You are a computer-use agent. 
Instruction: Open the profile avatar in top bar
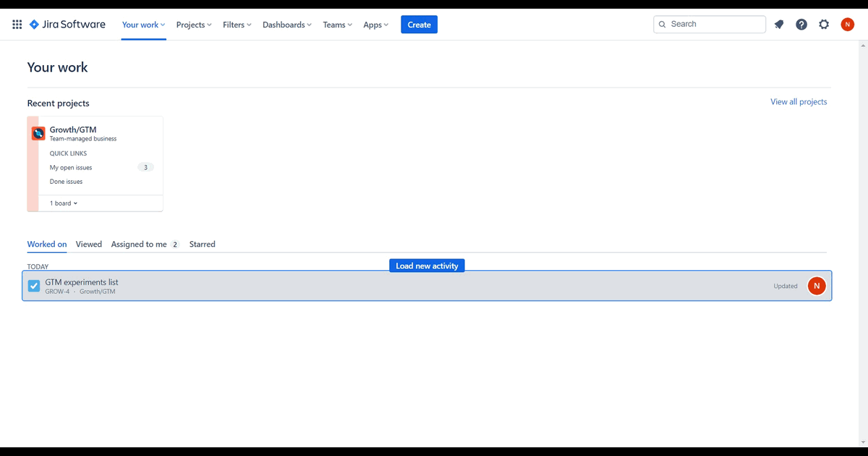pos(847,25)
